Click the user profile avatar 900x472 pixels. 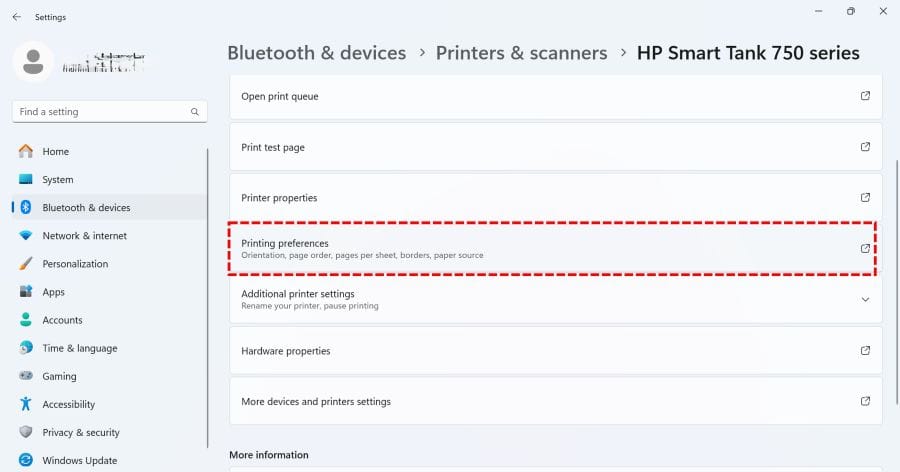(33, 61)
